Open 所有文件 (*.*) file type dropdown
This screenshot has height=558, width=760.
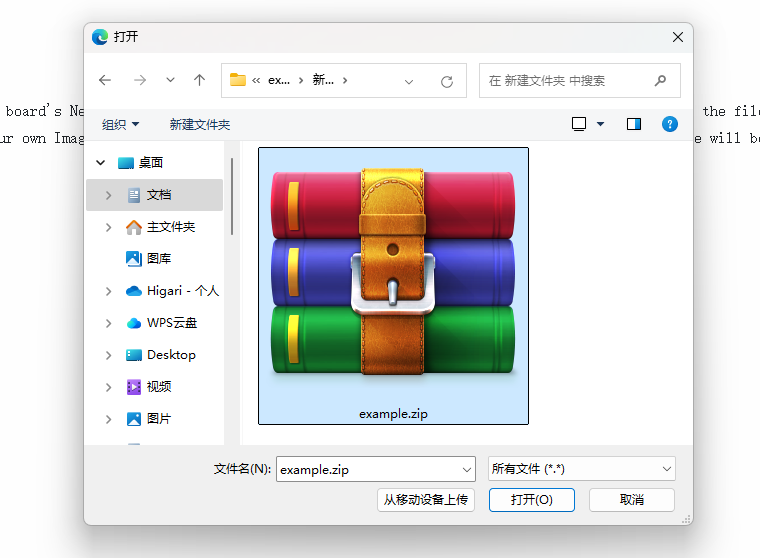582,469
